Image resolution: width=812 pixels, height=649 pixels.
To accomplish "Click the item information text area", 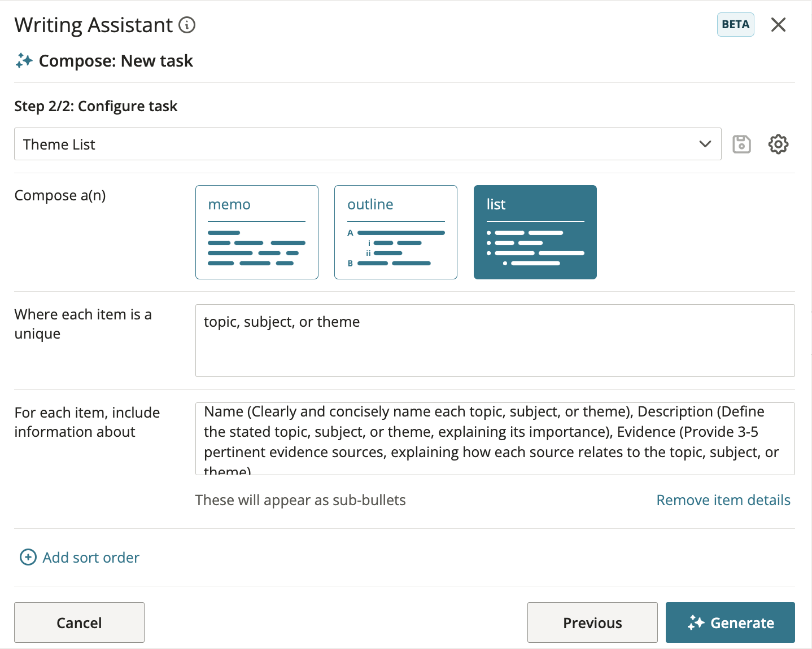I will pyautogui.click(x=495, y=438).
